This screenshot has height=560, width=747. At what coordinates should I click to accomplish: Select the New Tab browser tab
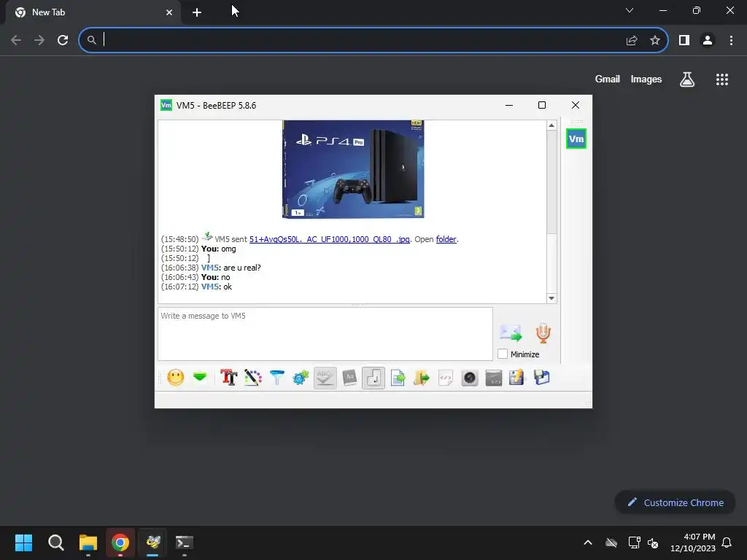pos(94,12)
